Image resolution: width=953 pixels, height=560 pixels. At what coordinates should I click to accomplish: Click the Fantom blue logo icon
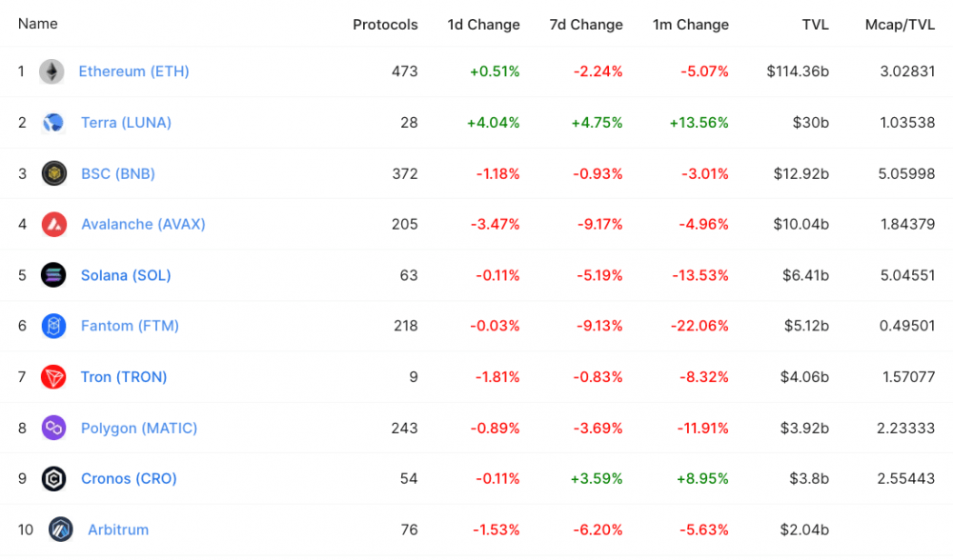(x=53, y=326)
